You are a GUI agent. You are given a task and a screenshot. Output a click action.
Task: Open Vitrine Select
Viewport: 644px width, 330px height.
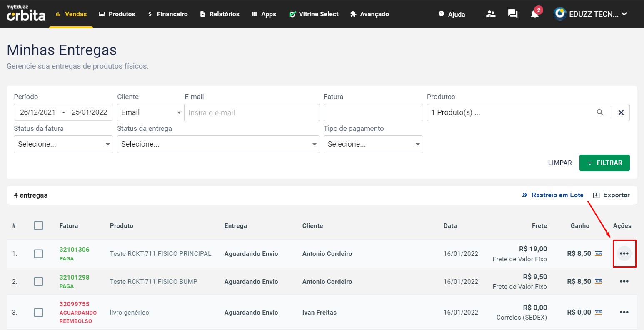click(x=314, y=14)
